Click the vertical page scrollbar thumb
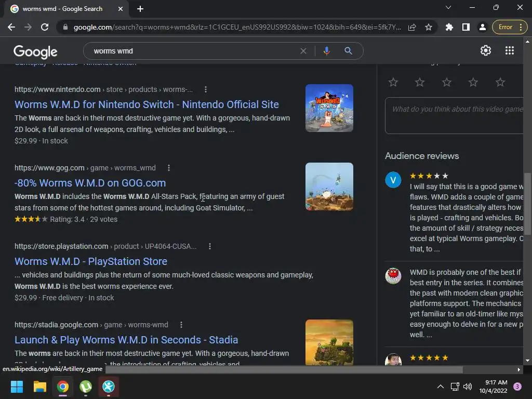The height and width of the screenshot is (399, 532). pos(527,204)
